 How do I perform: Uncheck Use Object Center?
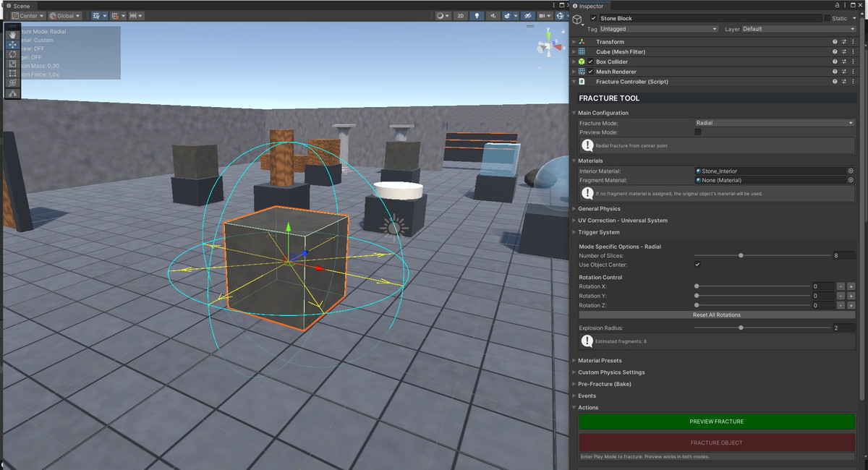coord(698,265)
